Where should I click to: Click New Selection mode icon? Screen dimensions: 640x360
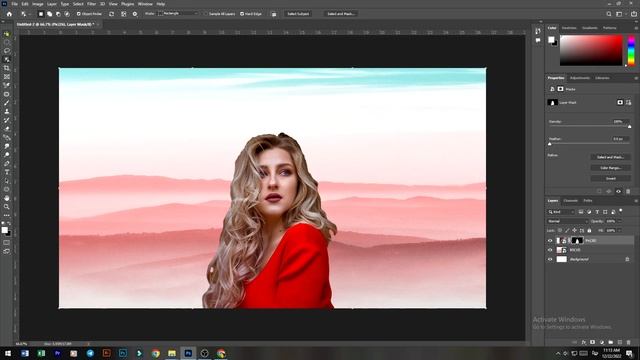[41, 14]
